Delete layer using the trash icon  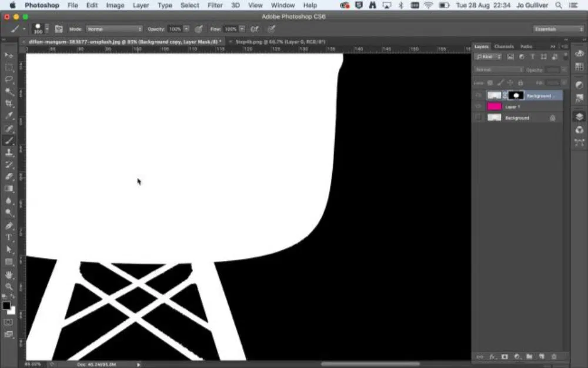pos(554,356)
